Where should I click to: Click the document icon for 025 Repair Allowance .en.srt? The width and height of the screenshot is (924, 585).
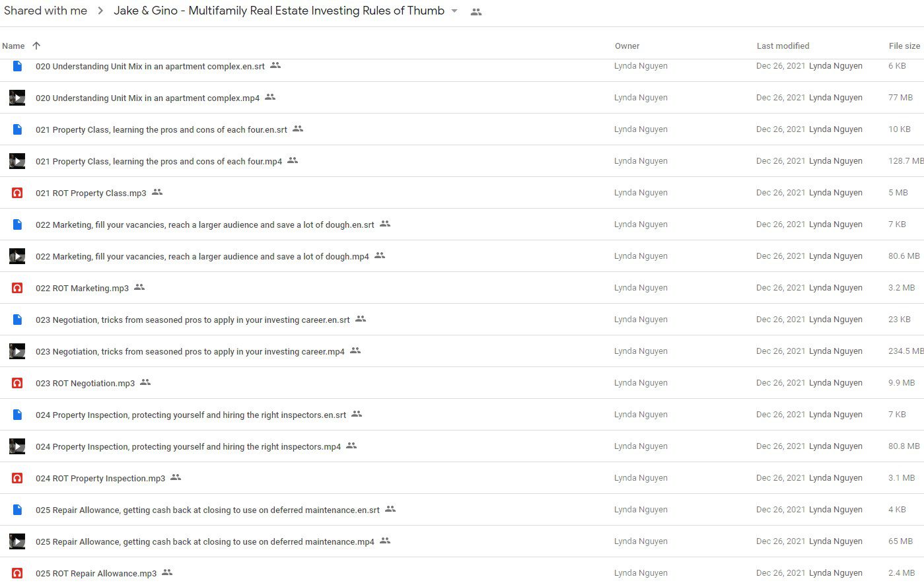[x=17, y=510]
